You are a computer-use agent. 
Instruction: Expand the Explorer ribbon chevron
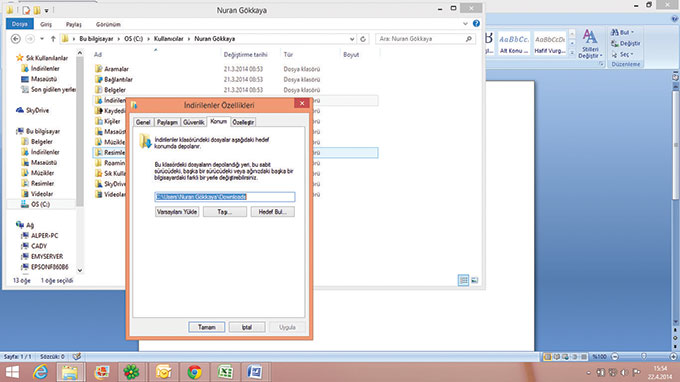(x=465, y=24)
